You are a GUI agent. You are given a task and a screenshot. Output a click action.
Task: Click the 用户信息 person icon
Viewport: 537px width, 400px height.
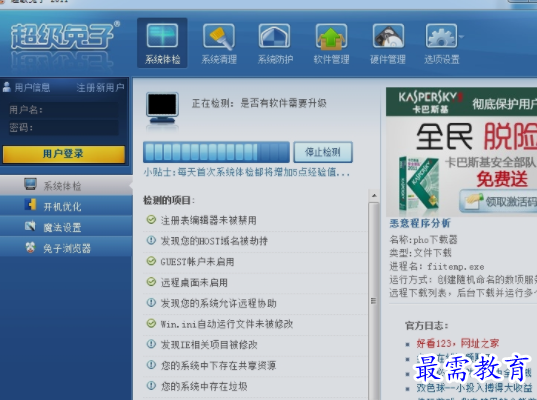click(7, 87)
